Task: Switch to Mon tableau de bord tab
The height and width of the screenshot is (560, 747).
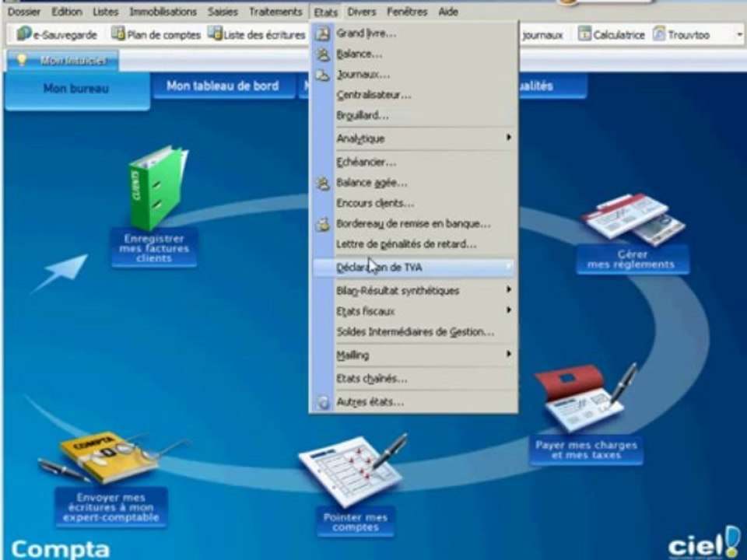Action: click(x=223, y=86)
